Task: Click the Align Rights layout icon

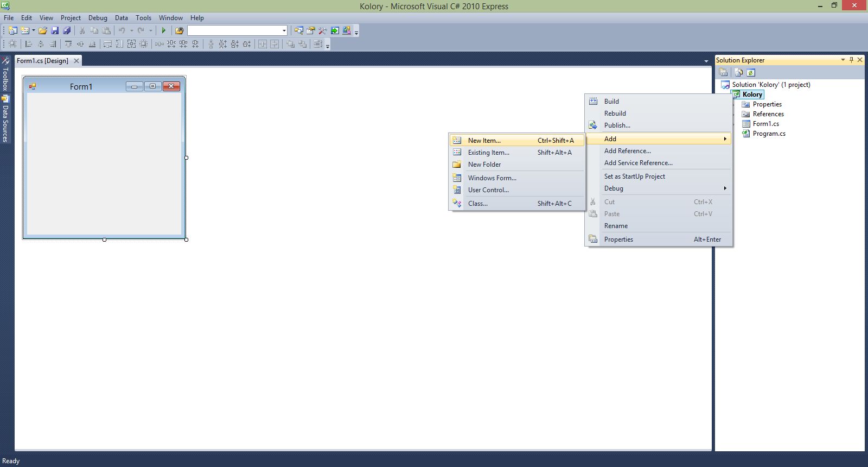Action: (53, 44)
